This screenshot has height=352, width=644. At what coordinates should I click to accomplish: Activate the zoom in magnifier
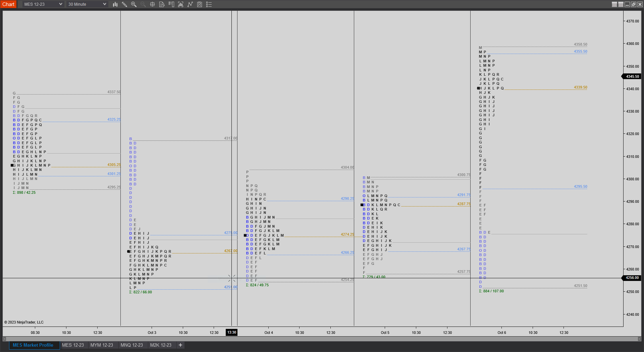pyautogui.click(x=134, y=4)
